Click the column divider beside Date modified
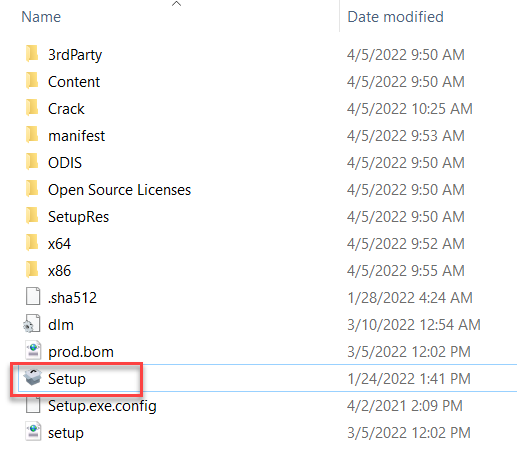517x462 pixels. pyautogui.click(x=339, y=16)
